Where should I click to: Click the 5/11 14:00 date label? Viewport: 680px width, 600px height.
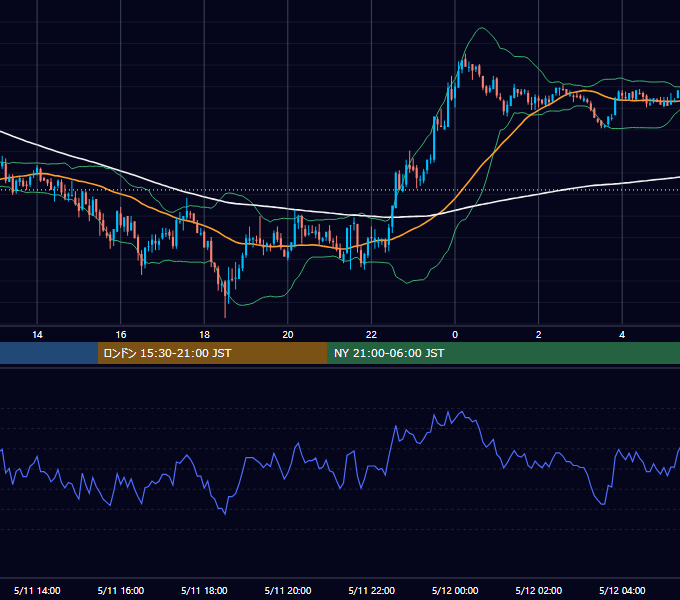coord(37,590)
